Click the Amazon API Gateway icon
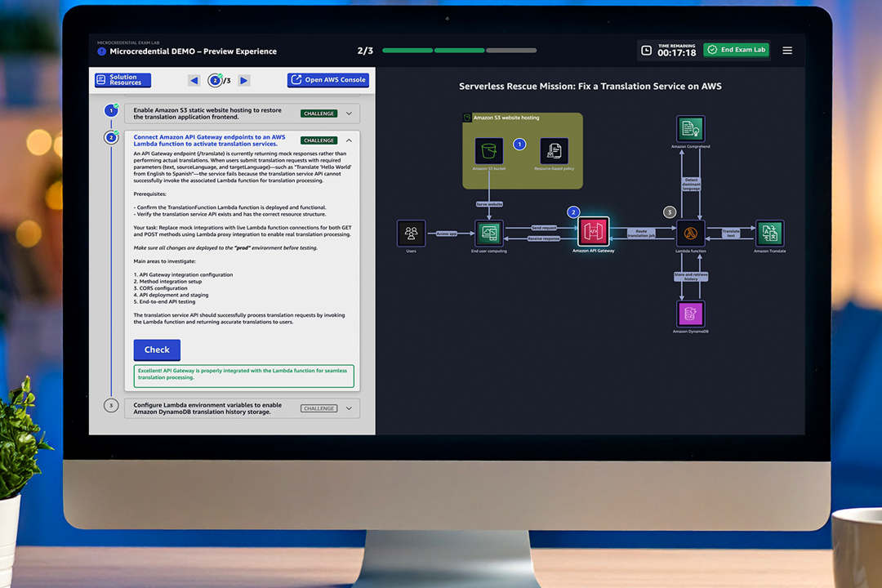Image resolution: width=882 pixels, height=588 pixels. tap(594, 232)
